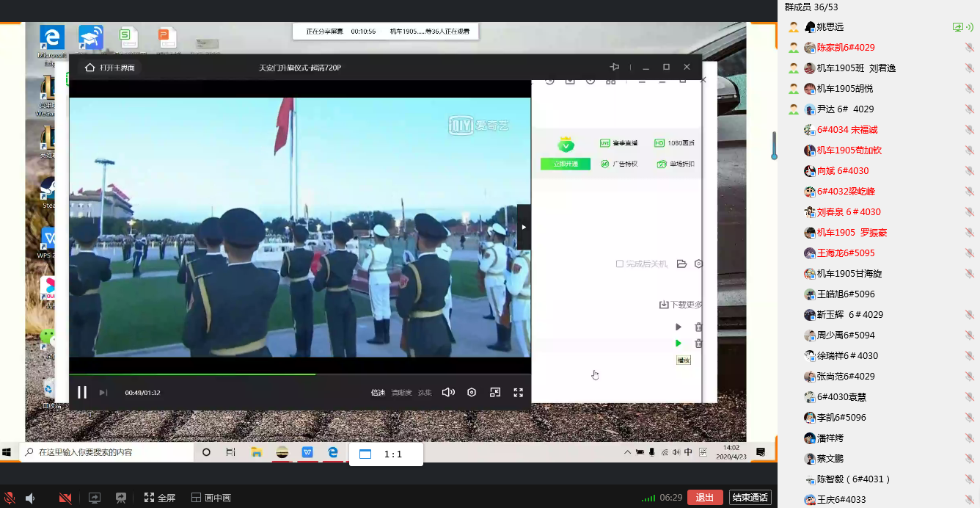
Task: Expand hidden system tray icons chevron
Action: point(628,452)
